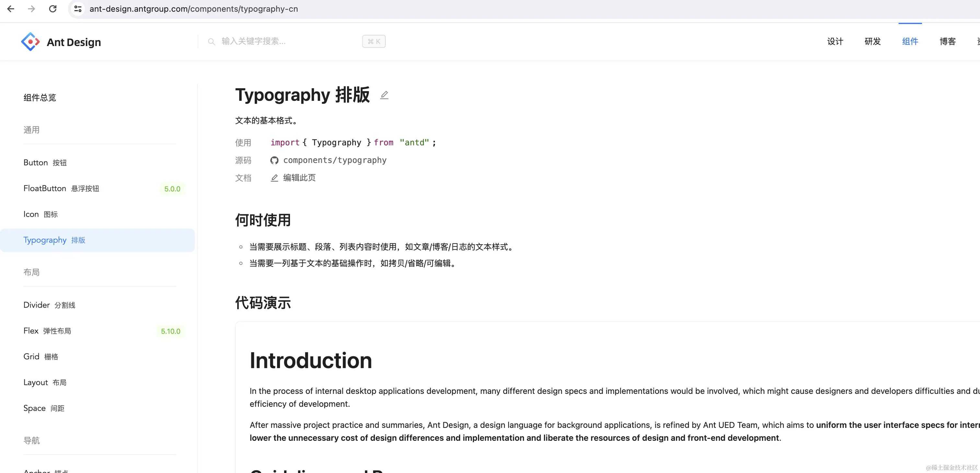The width and height of the screenshot is (980, 473).
Task: Click the 编辑此页 link
Action: click(x=299, y=178)
